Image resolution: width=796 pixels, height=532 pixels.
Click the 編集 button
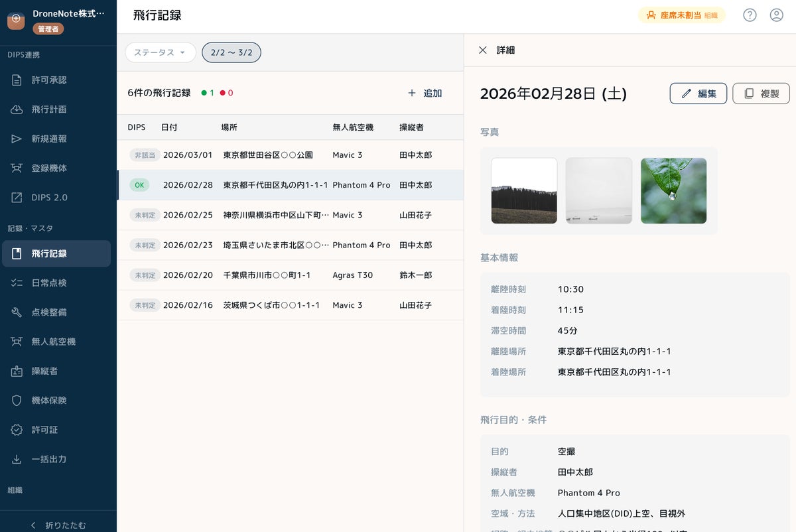[x=698, y=94]
